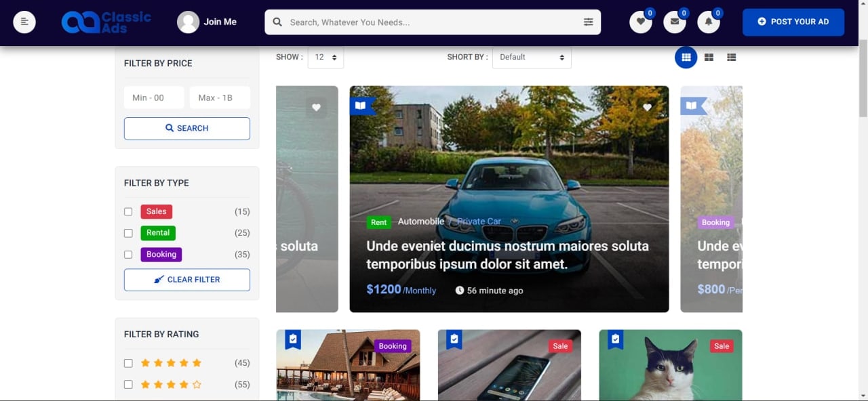Click the purple Booking filter label
This screenshot has height=401, width=868.
(x=161, y=255)
